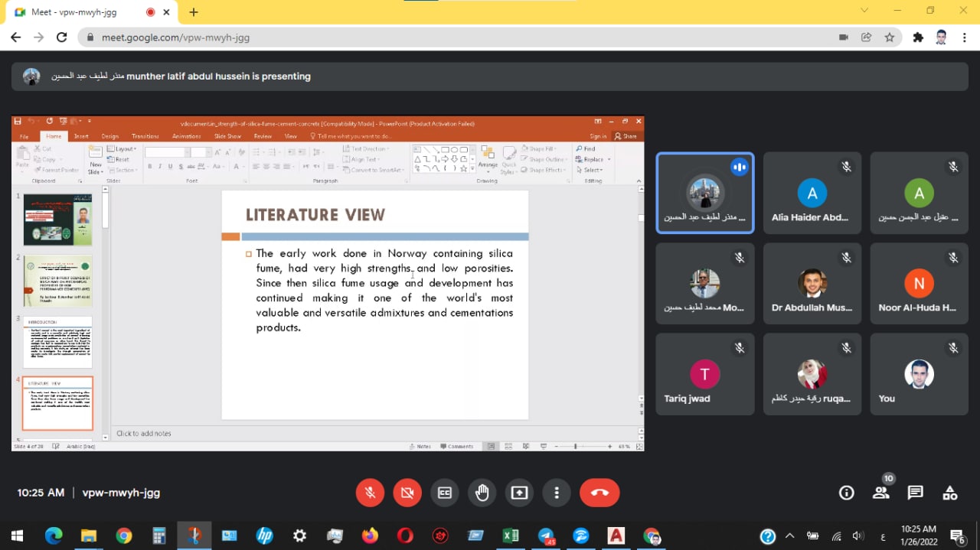Click the meet.google.com address bar
Viewport: 980px width, 550px height.
(459, 37)
